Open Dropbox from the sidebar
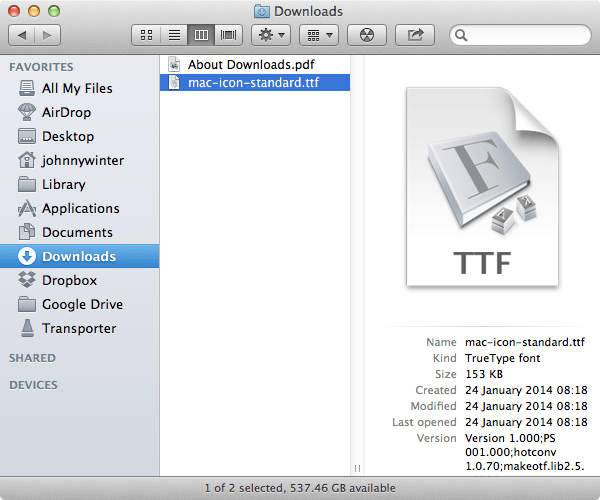This screenshot has width=600, height=500. [79, 280]
